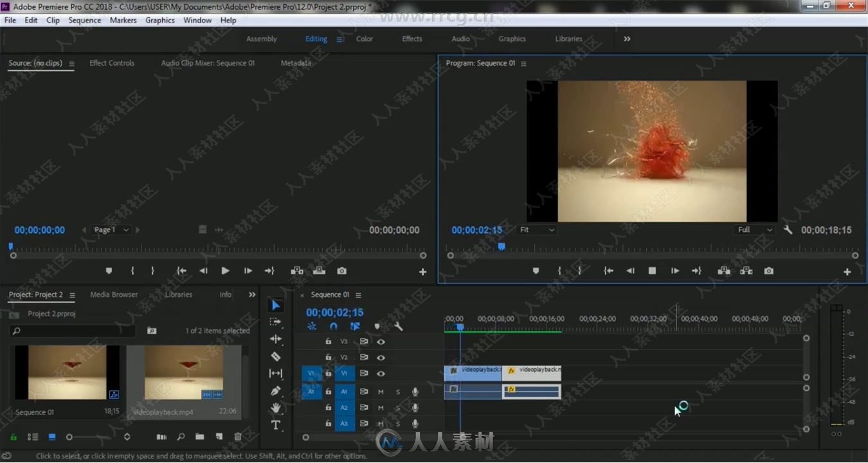Expand workspaces overflow chevron
This screenshot has height=463, width=868.
(x=627, y=39)
